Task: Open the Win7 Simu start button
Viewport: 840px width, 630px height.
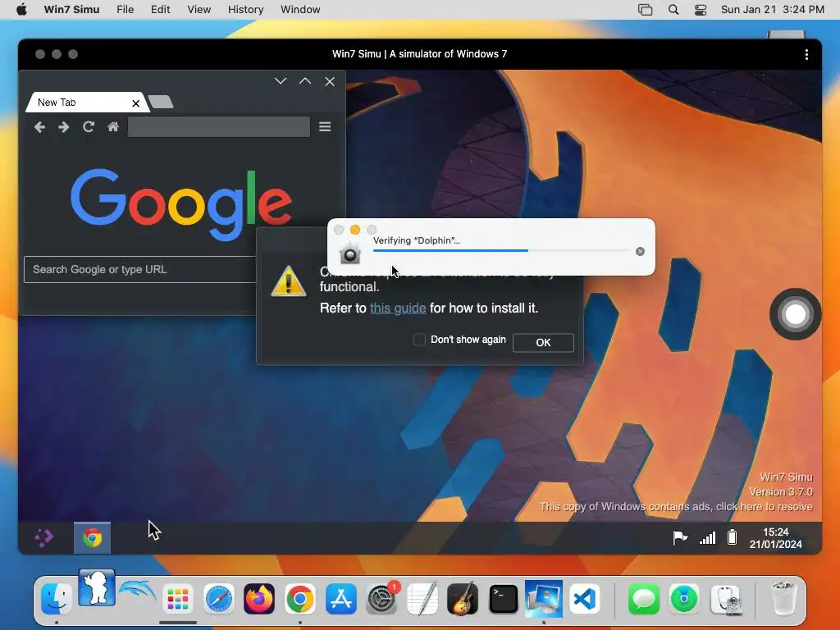Action: [x=44, y=537]
